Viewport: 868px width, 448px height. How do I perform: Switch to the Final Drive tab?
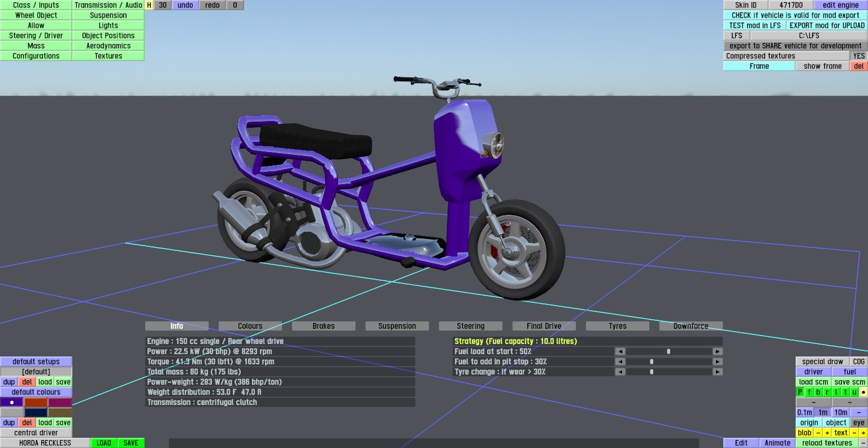click(544, 326)
